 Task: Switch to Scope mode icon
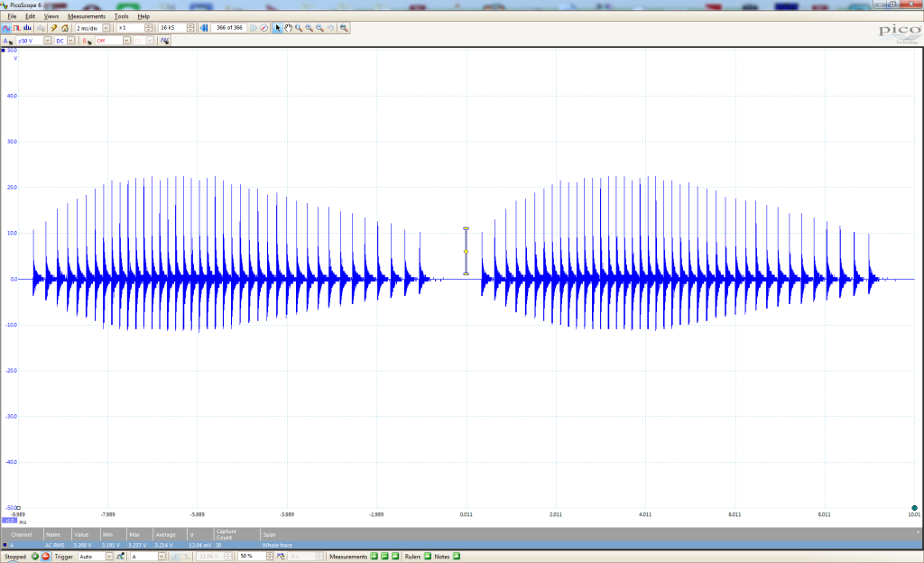[x=7, y=28]
